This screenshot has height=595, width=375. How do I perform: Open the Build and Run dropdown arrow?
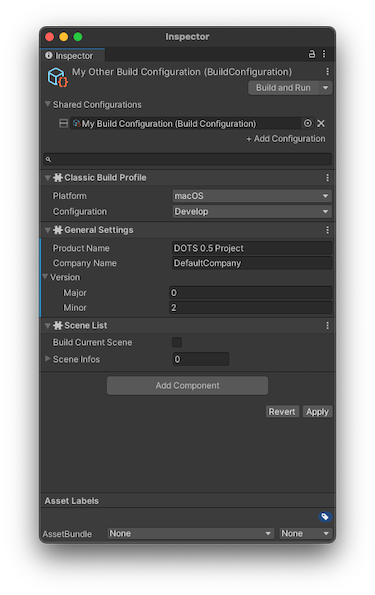click(x=325, y=88)
